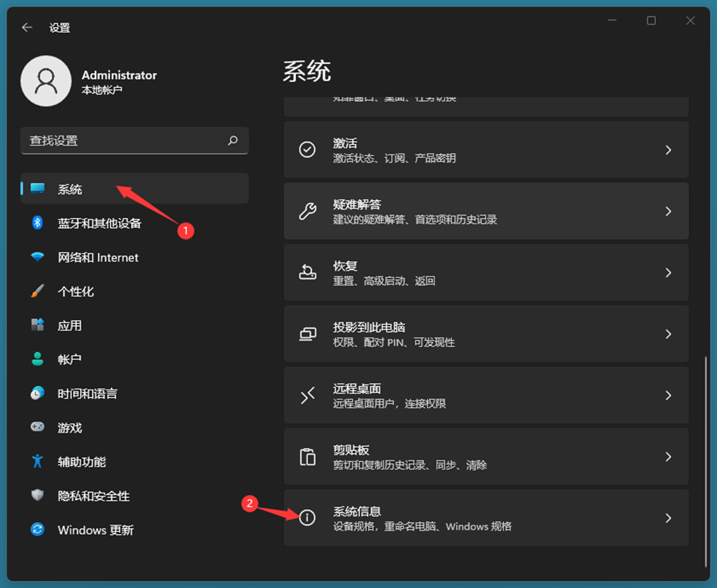
Task: Click chevron on 系统信息 row
Action: coord(668,518)
